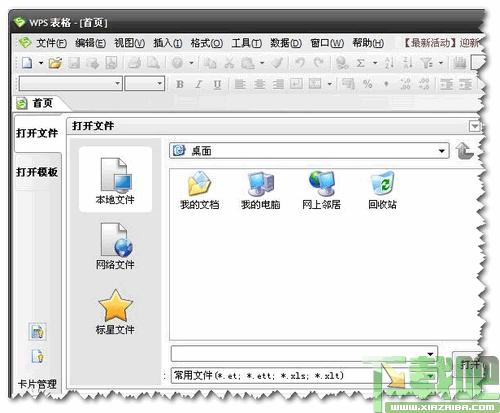This screenshot has width=500, height=413.
Task: Choose 网络文件 source
Action: (x=115, y=246)
